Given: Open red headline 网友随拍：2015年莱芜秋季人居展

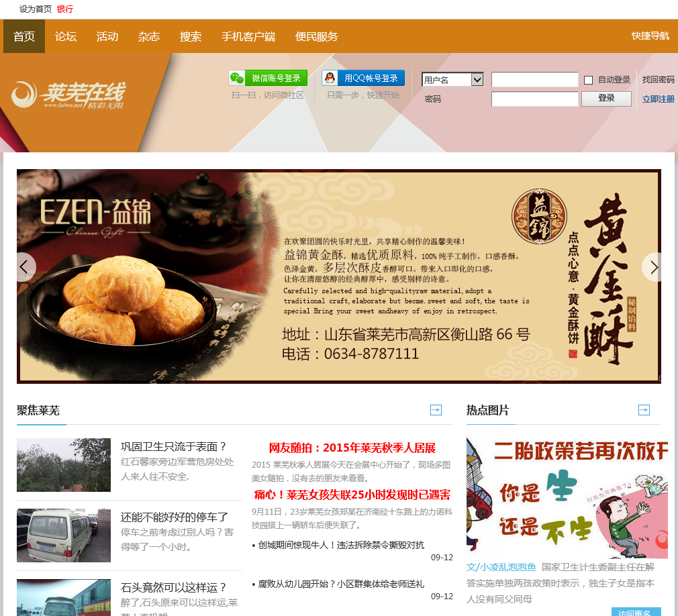Looking at the screenshot, I should tap(352, 448).
